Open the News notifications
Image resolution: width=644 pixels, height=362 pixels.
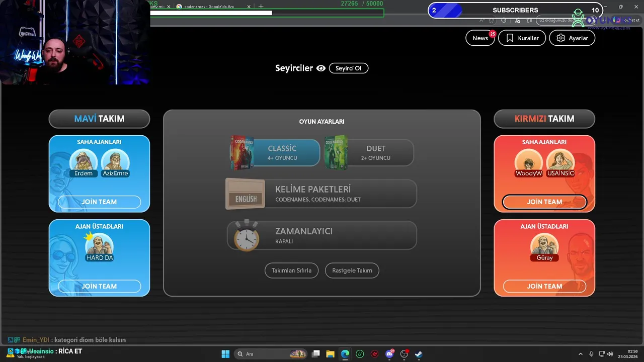point(480,38)
